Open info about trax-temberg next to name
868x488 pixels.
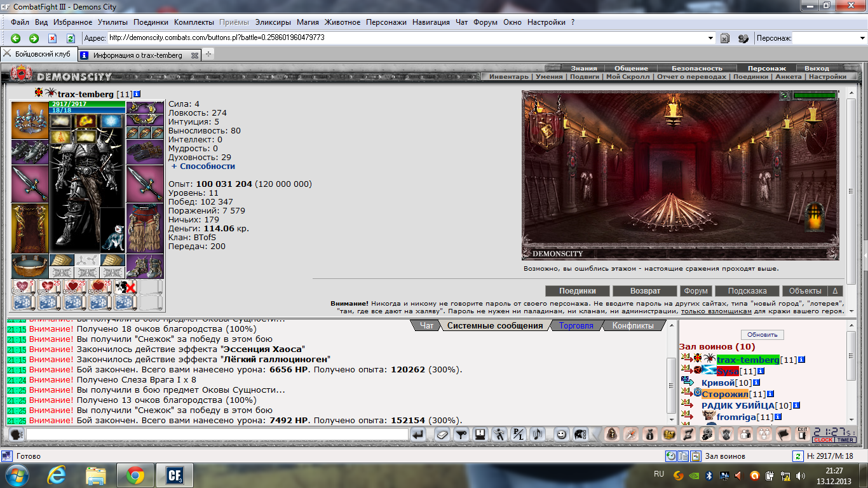point(137,94)
